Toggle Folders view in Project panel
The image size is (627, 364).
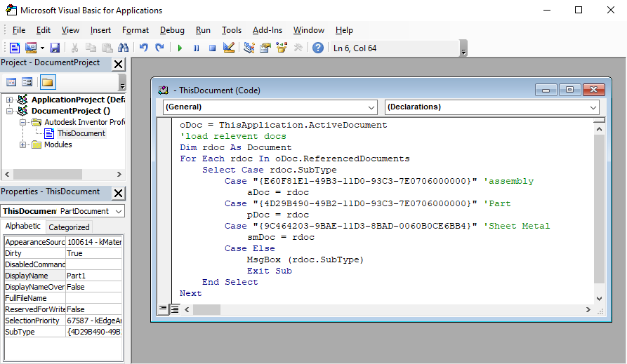(47, 82)
